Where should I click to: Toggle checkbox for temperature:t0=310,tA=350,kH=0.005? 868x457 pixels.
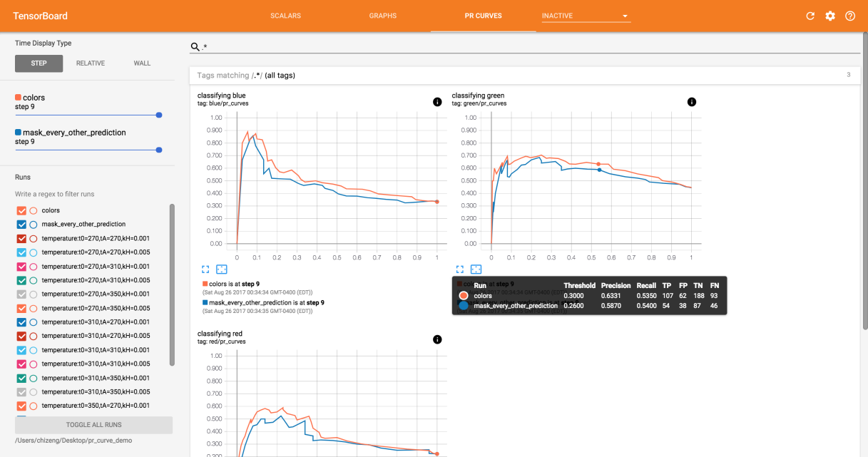21,391
